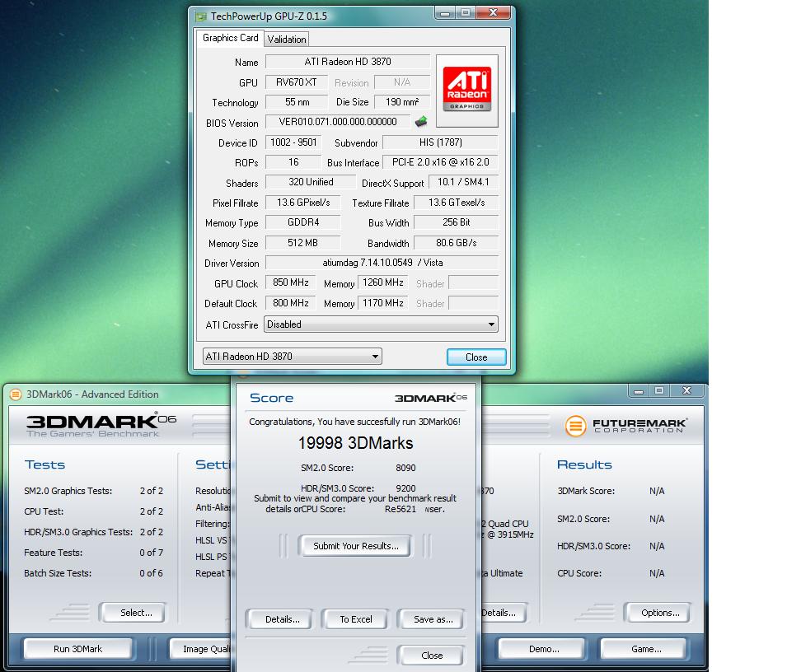Click the 320 Unified shaders field
This screenshot has height=672, width=787.
(x=311, y=182)
